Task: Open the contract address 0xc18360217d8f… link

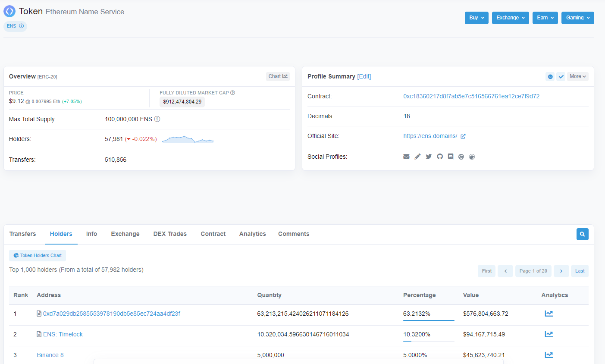Action: (x=471, y=96)
